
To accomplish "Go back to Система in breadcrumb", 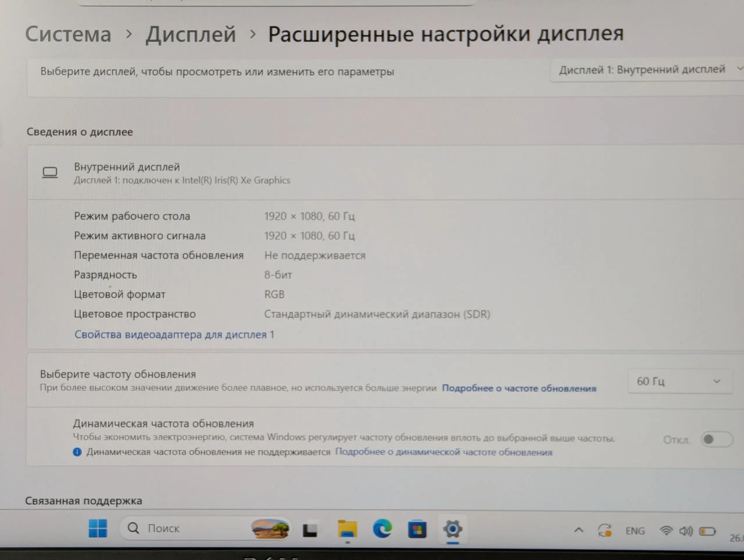I will pos(68,34).
